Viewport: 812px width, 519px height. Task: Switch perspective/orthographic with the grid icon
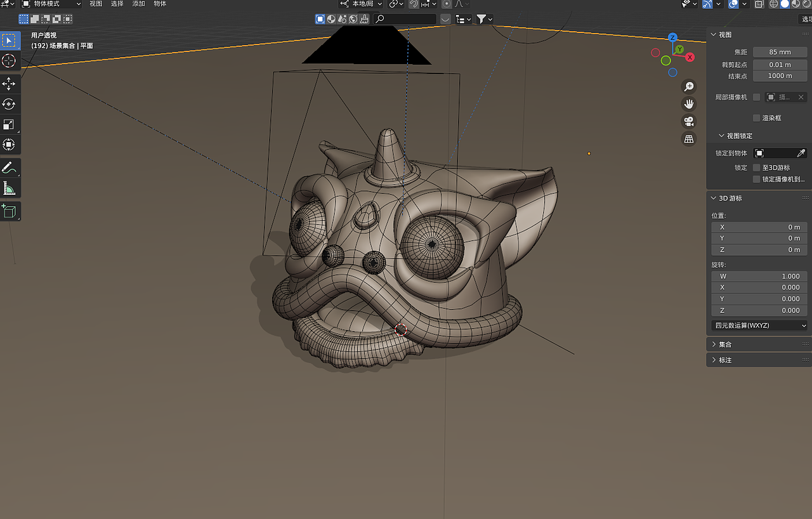tap(689, 138)
